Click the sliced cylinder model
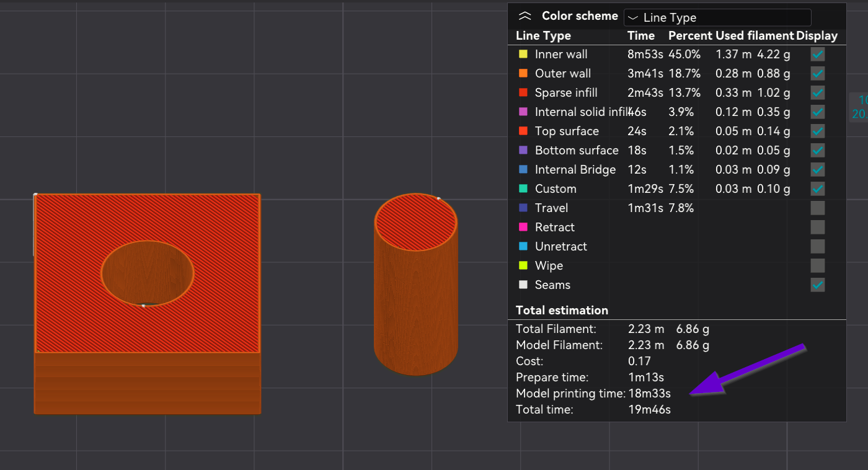Screen dimensions: 868x470 point(416,284)
